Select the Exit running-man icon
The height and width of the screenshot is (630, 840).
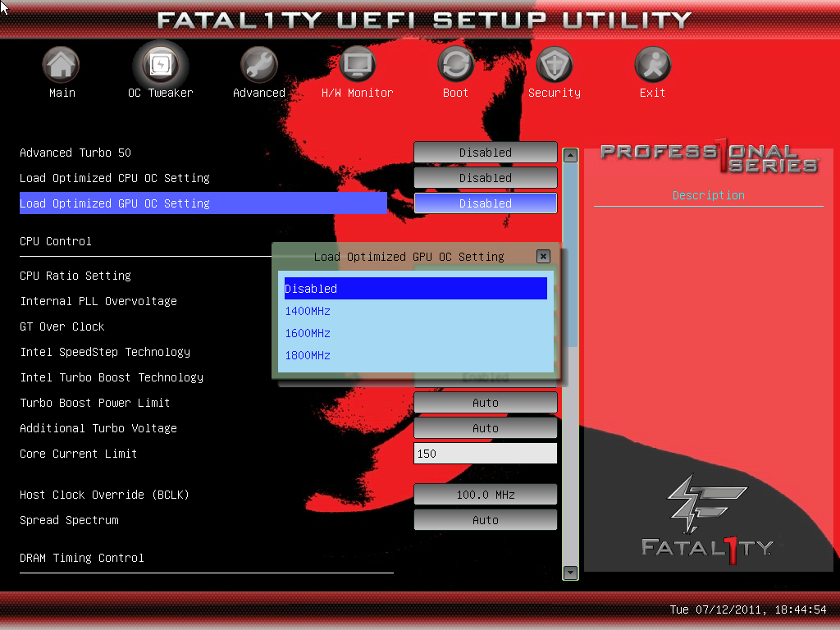[653, 66]
